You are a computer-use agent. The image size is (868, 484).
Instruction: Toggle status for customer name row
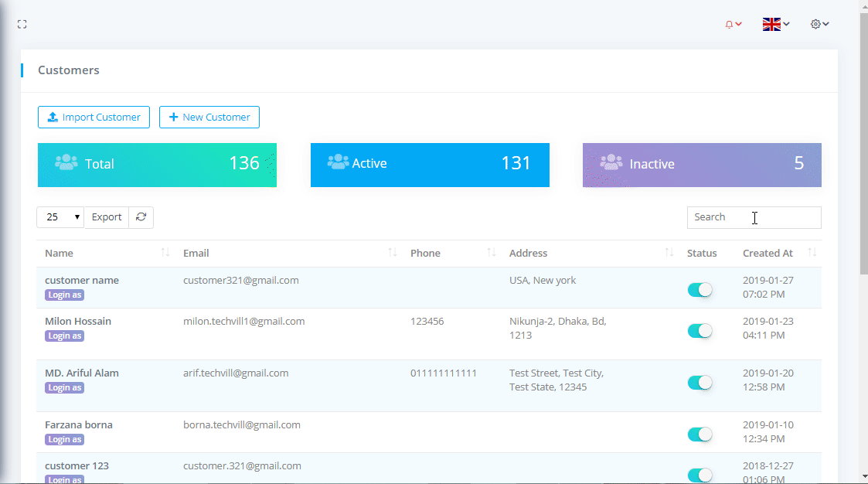[x=700, y=290]
